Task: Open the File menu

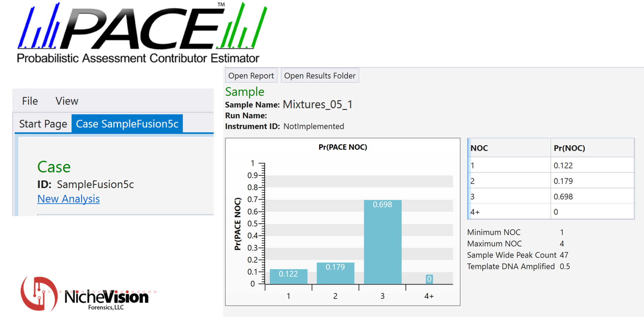Action: tap(30, 101)
